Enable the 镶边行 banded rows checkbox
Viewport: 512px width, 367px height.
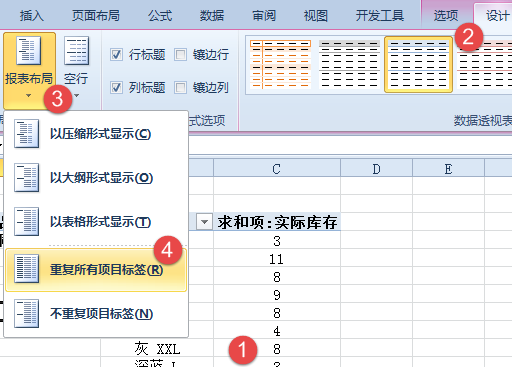pyautogui.click(x=180, y=54)
